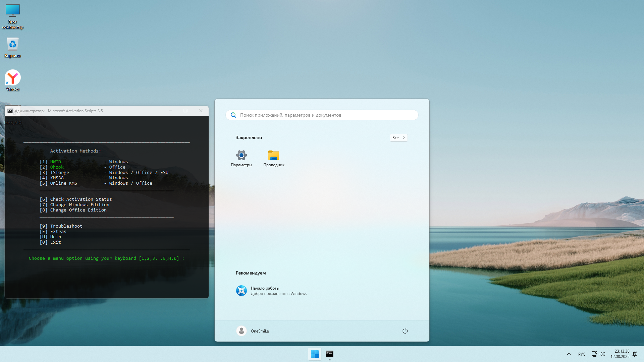Select Корзина recycle bin icon
This screenshot has width=644, height=362.
click(x=13, y=47)
